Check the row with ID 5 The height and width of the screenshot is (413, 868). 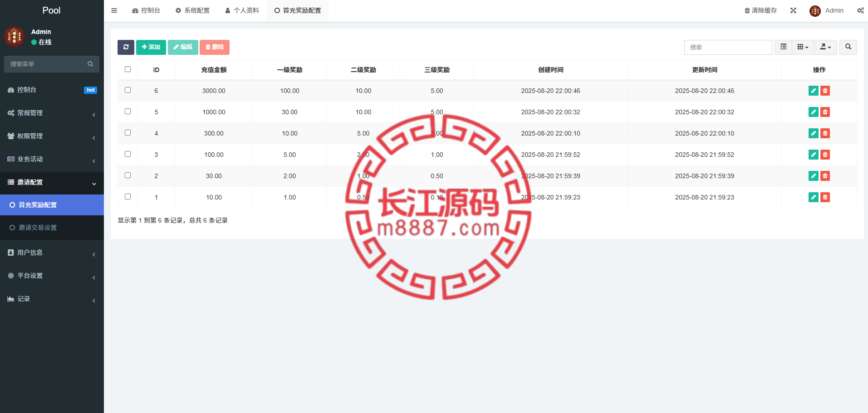(x=128, y=112)
